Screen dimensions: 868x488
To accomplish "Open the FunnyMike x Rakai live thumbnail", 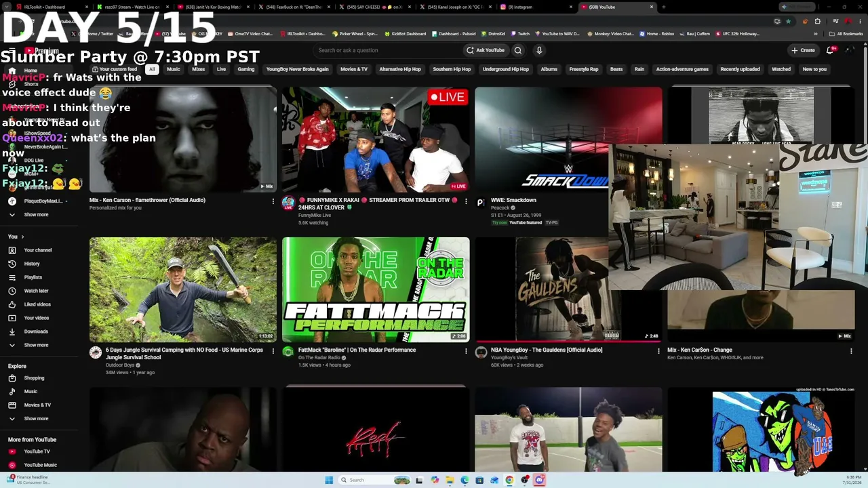I will tap(376, 140).
